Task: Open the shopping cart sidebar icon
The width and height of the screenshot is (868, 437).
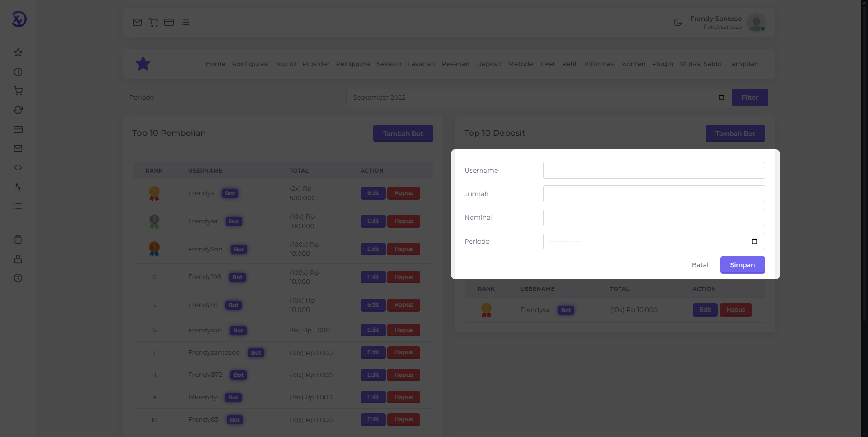Action: [18, 91]
